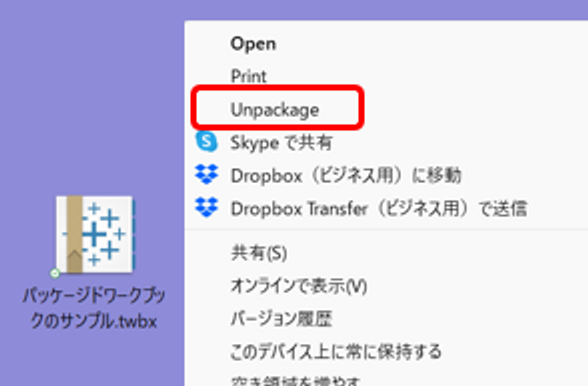Click the Skype icon in the menu
The image size is (588, 386).
coord(206,142)
